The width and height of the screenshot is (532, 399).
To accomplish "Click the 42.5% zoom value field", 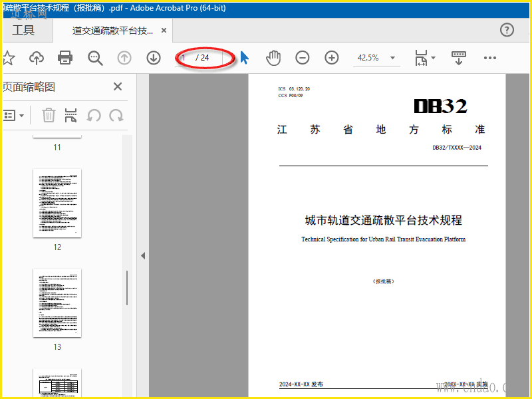I will [368, 58].
